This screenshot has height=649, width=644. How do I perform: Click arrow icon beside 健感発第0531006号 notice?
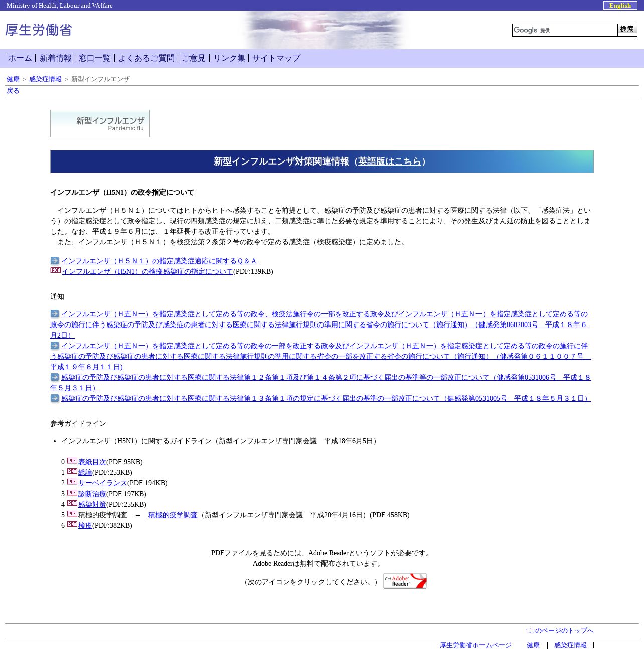55,377
